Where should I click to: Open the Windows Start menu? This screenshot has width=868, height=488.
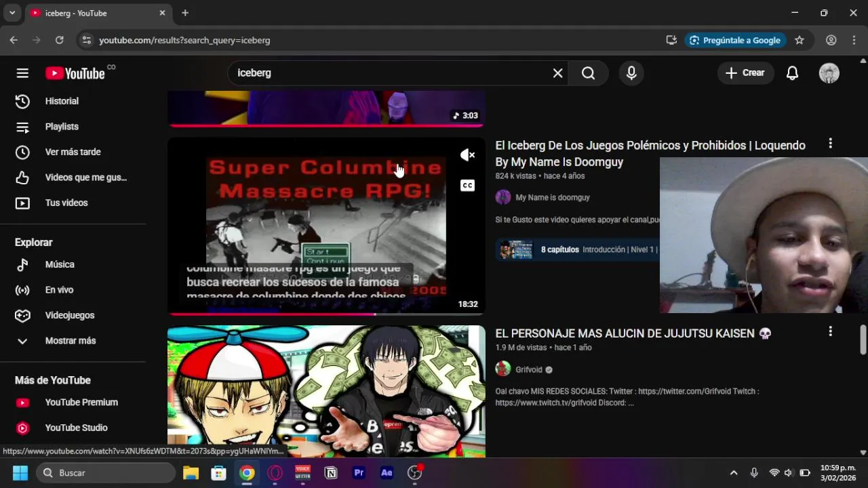point(20,473)
